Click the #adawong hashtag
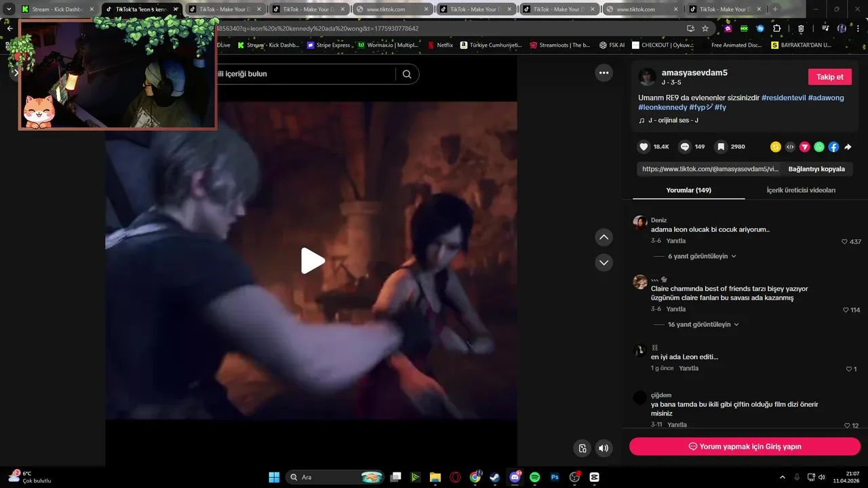 click(x=826, y=98)
